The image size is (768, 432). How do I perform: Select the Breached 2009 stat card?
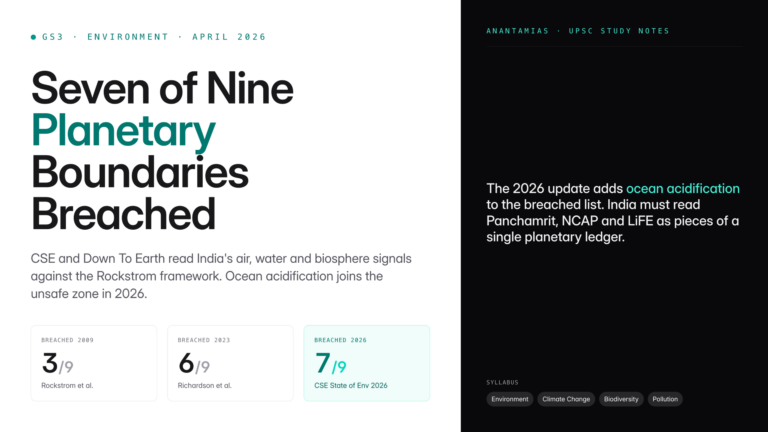pyautogui.click(x=94, y=363)
